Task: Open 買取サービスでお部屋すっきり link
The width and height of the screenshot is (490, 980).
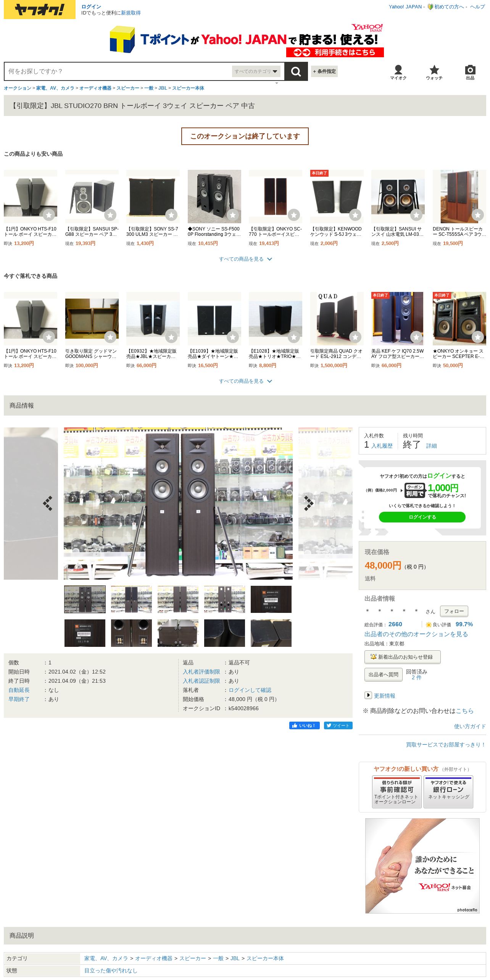Action: [x=446, y=745]
